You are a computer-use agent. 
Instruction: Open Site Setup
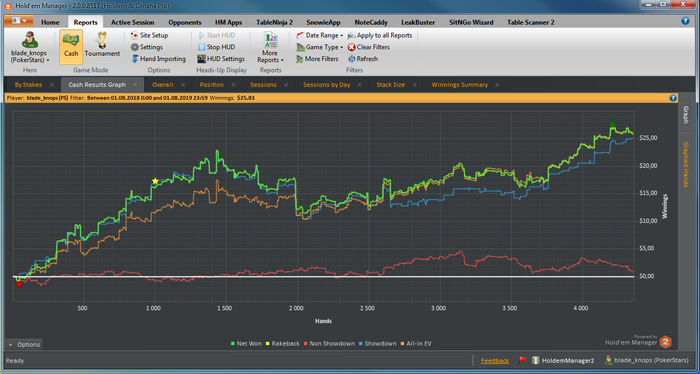tap(150, 35)
